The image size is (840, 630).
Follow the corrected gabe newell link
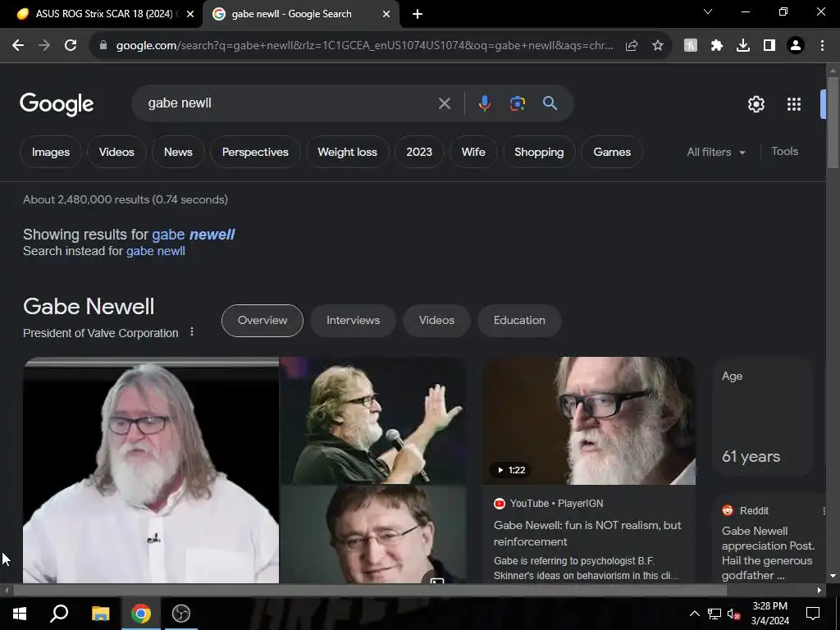(x=193, y=235)
